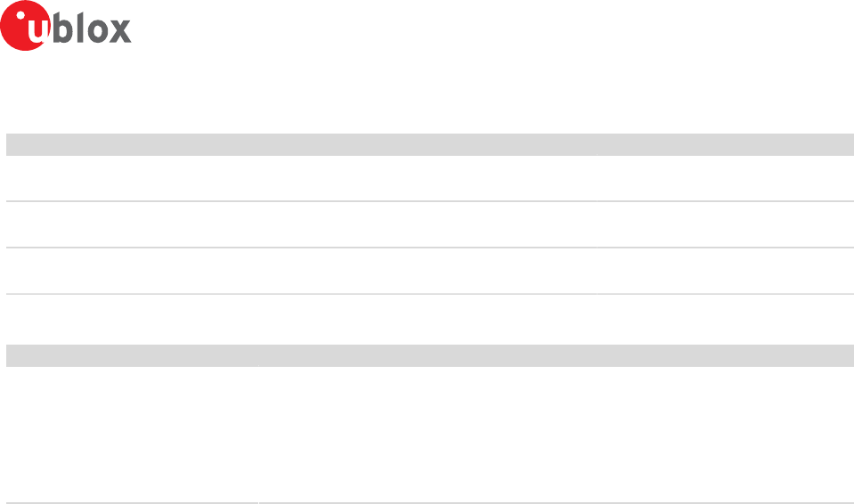Click first row's left cell in upper table
This screenshot has height=504, width=854.
(301, 179)
